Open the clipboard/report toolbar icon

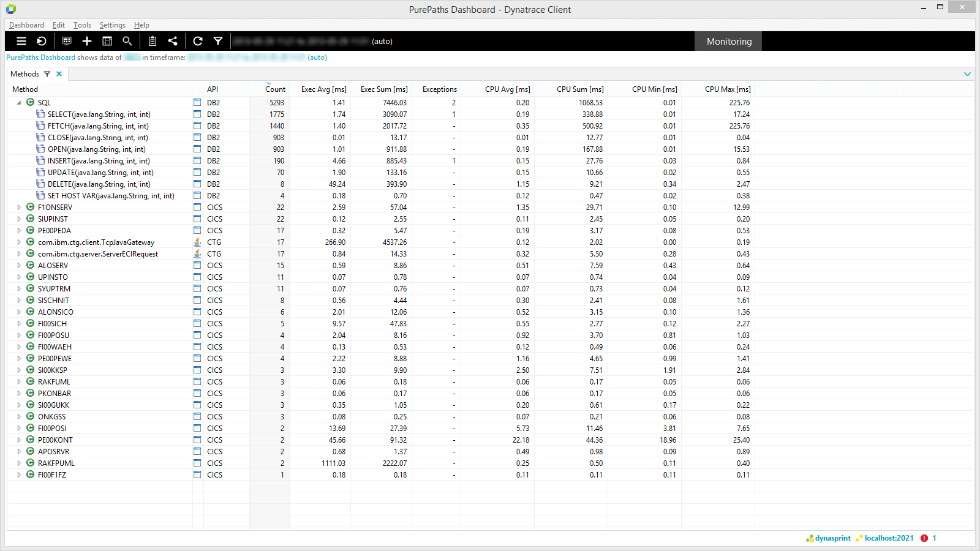pos(152,41)
